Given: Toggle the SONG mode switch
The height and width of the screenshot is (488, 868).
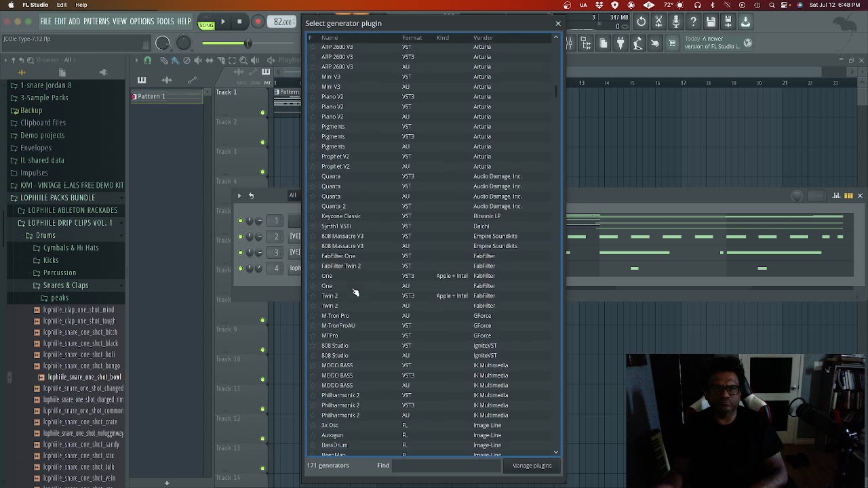Looking at the screenshot, I should pyautogui.click(x=206, y=24).
